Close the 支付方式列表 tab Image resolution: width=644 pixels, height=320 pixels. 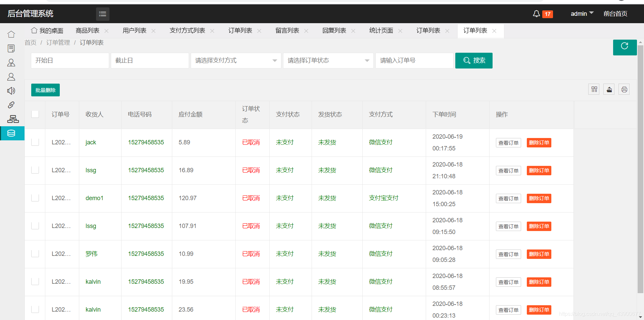(x=212, y=31)
